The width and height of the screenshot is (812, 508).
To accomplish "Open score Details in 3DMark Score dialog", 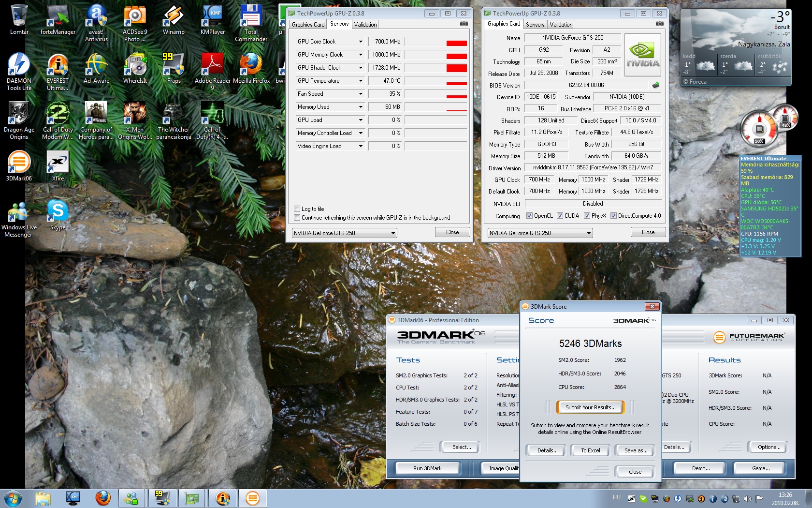I will click(547, 450).
